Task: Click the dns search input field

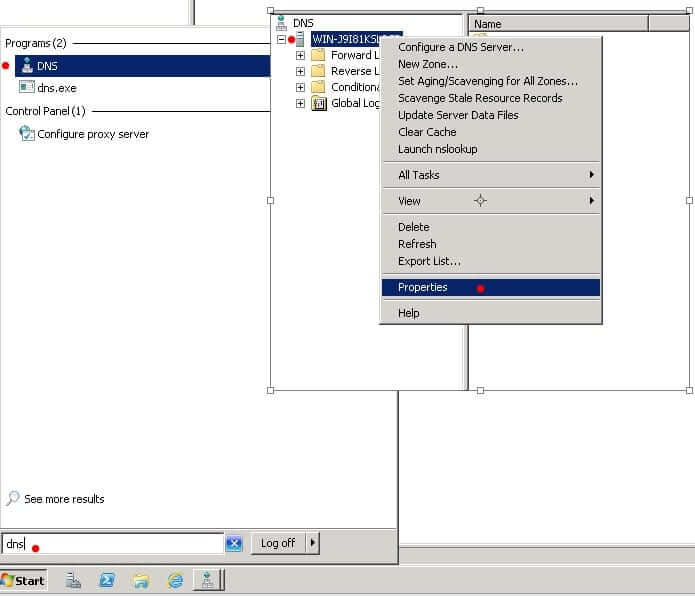Action: pyautogui.click(x=113, y=543)
